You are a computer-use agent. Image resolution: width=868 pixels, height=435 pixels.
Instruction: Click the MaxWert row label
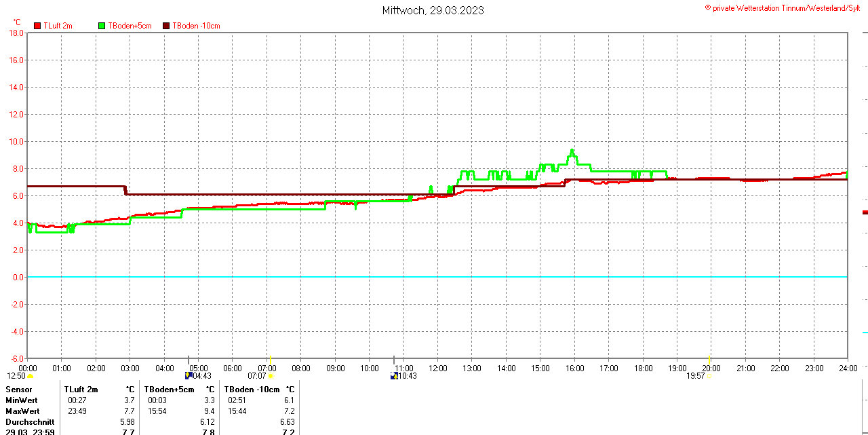[x=22, y=411]
